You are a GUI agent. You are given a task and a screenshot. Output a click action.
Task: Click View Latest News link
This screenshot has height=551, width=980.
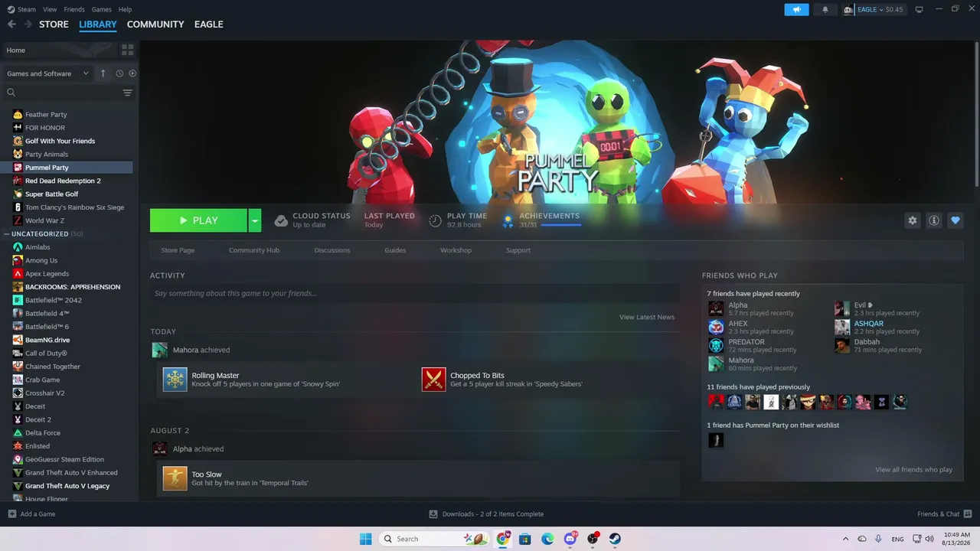647,317
